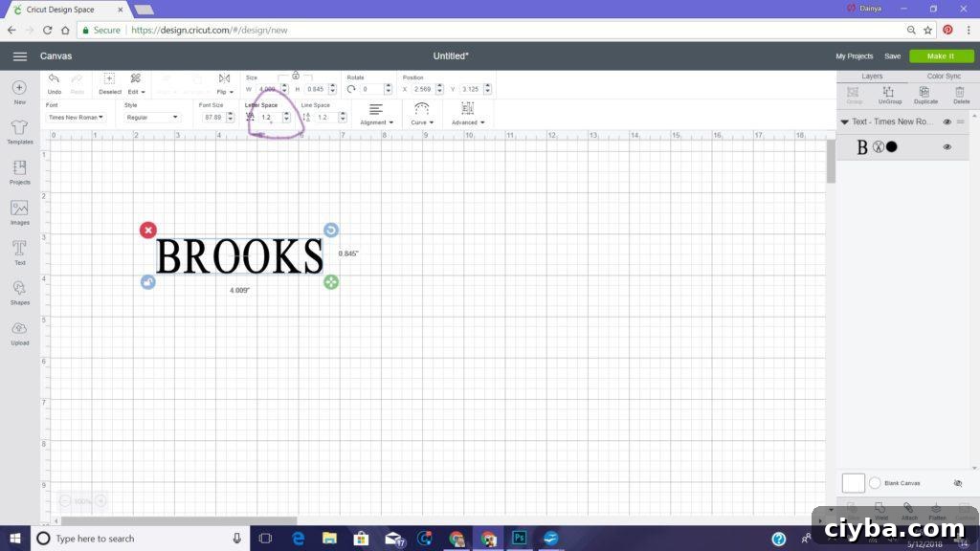Open the Flip dropdown
Image resolution: width=980 pixels, height=551 pixels.
click(224, 83)
